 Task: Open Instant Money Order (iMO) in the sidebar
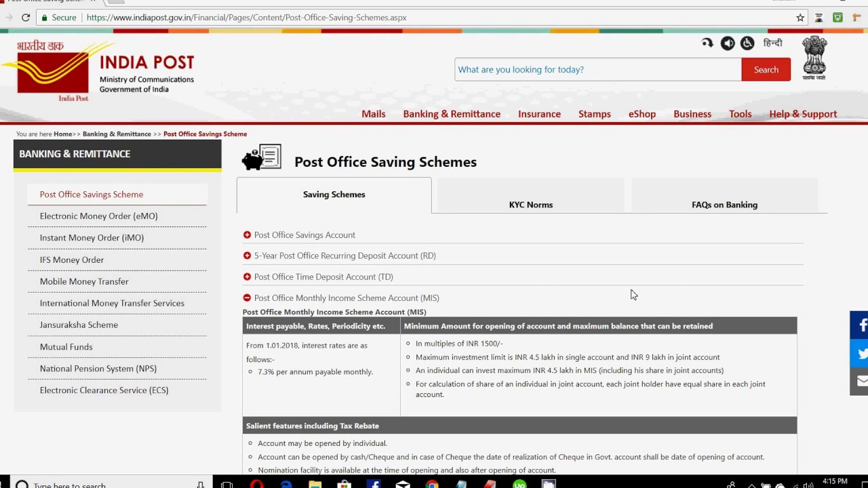pyautogui.click(x=117, y=238)
